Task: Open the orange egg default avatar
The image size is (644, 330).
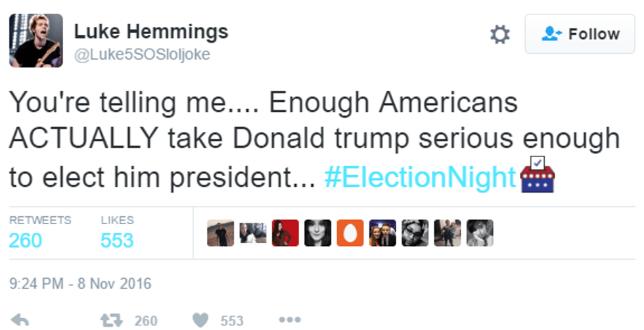Action: pos(350,233)
